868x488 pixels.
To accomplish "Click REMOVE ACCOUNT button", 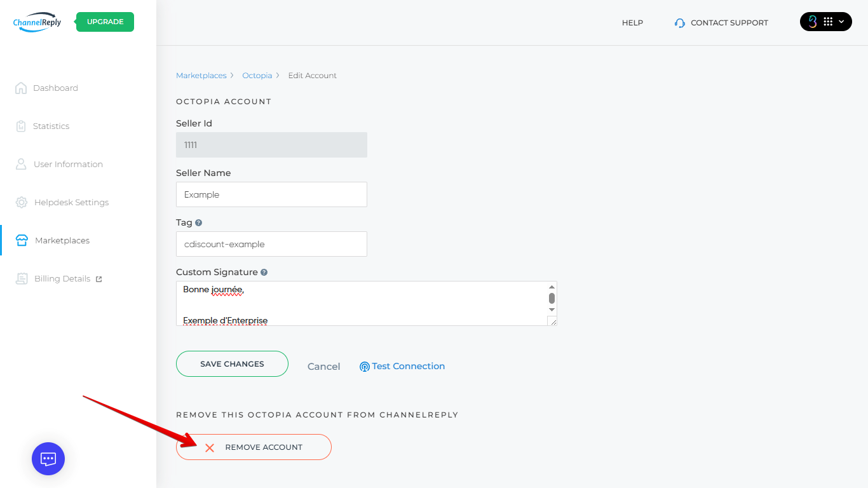I will coord(254,447).
